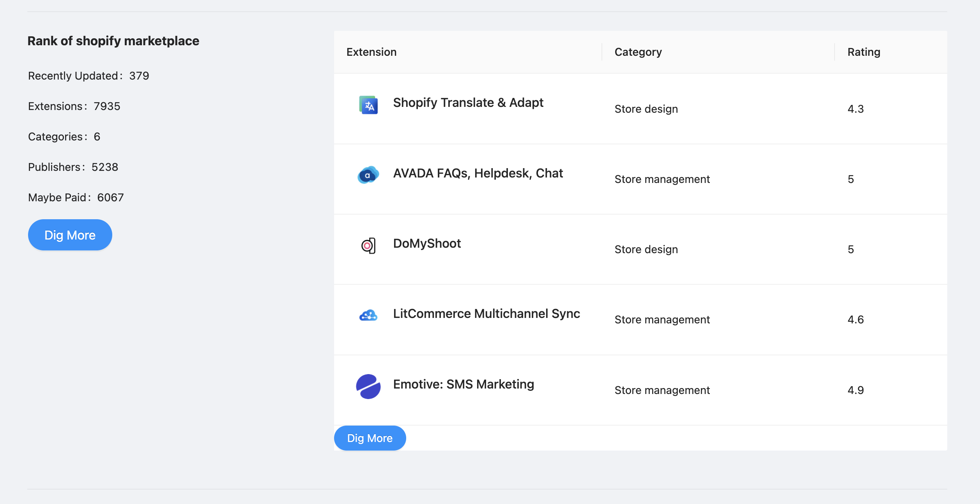Click the LitCommerce cloud icon

(x=368, y=316)
